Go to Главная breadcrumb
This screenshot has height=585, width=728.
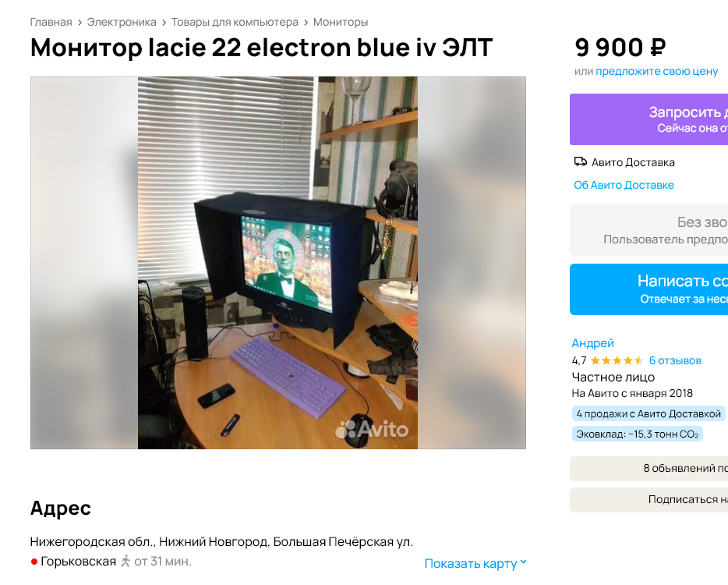[x=51, y=22]
